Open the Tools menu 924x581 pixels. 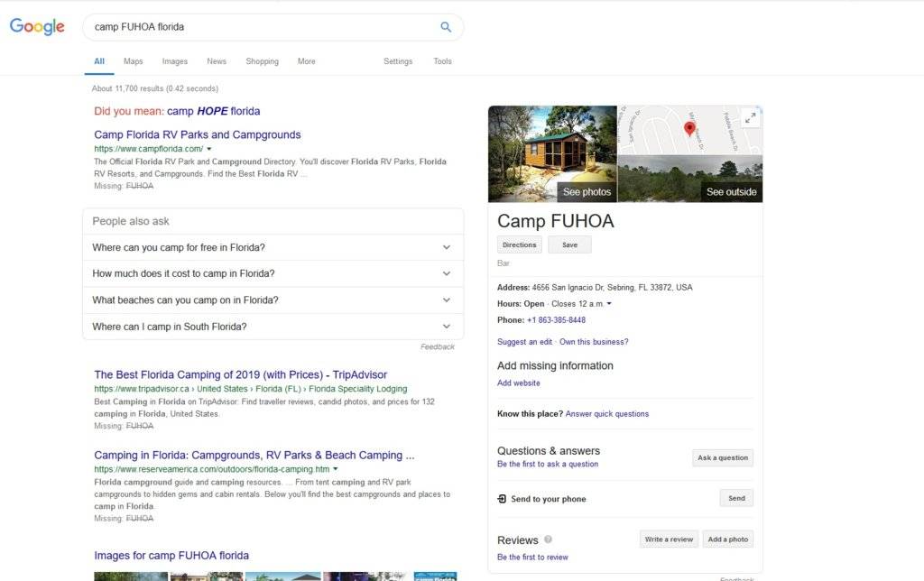tap(442, 61)
